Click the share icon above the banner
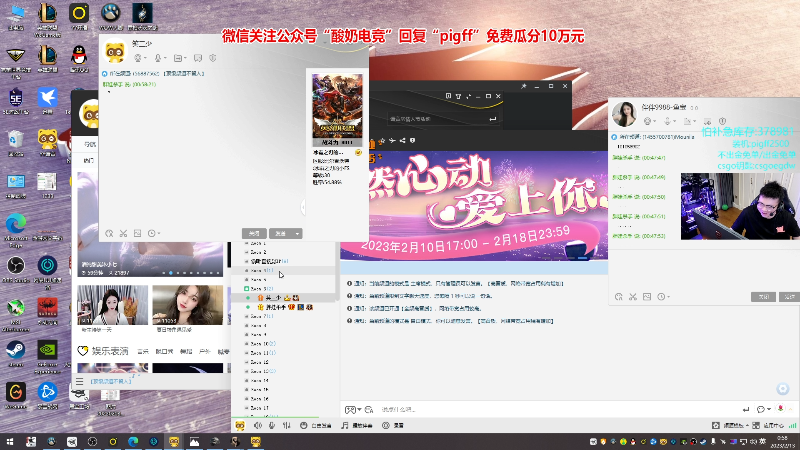This screenshot has width=800, height=450. click(x=403, y=140)
